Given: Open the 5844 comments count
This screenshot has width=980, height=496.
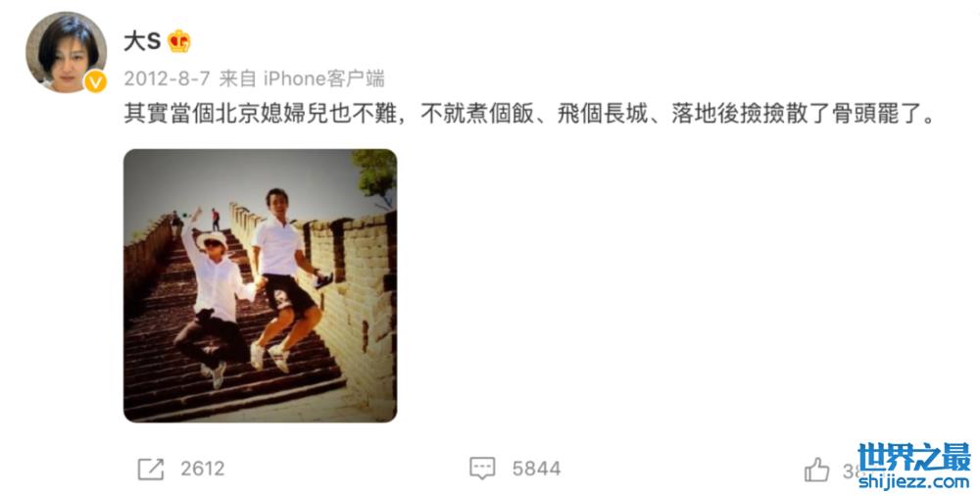Looking at the screenshot, I should [x=536, y=470].
